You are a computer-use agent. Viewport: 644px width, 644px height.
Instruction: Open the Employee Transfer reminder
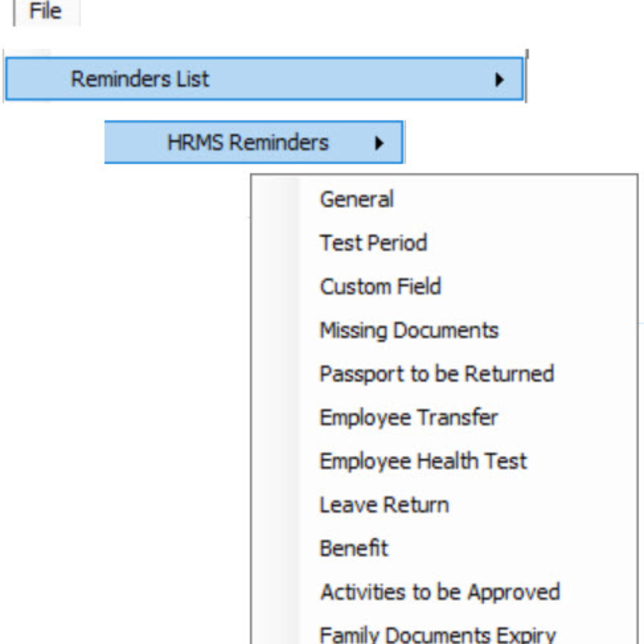(x=408, y=417)
